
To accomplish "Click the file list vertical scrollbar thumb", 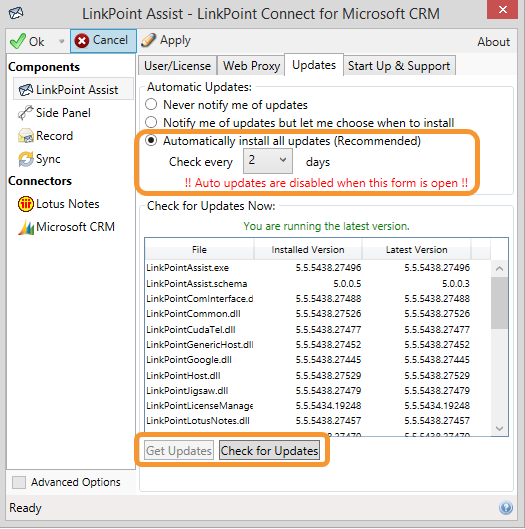I will click(500, 303).
